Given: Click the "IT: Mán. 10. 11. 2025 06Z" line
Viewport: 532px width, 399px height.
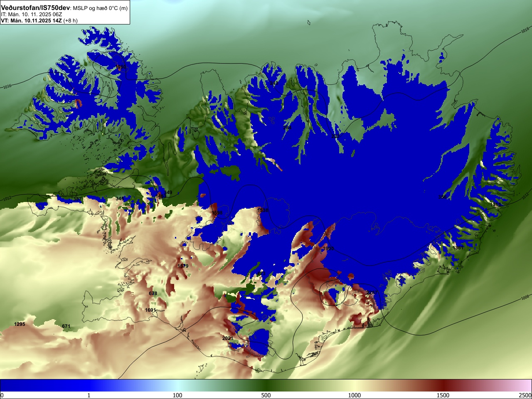Looking at the screenshot, I should [32, 14].
